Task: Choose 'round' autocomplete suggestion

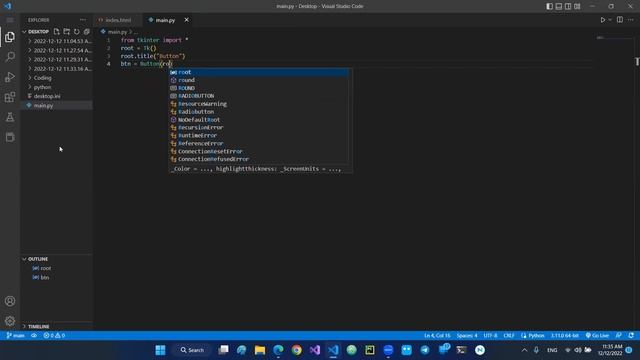Action: point(259,80)
